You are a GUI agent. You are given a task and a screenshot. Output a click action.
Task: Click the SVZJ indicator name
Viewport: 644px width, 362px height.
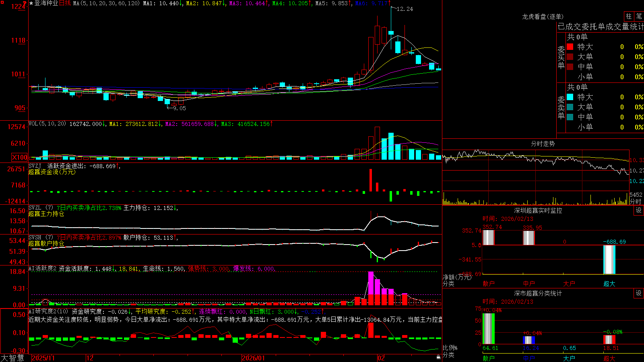35,166
